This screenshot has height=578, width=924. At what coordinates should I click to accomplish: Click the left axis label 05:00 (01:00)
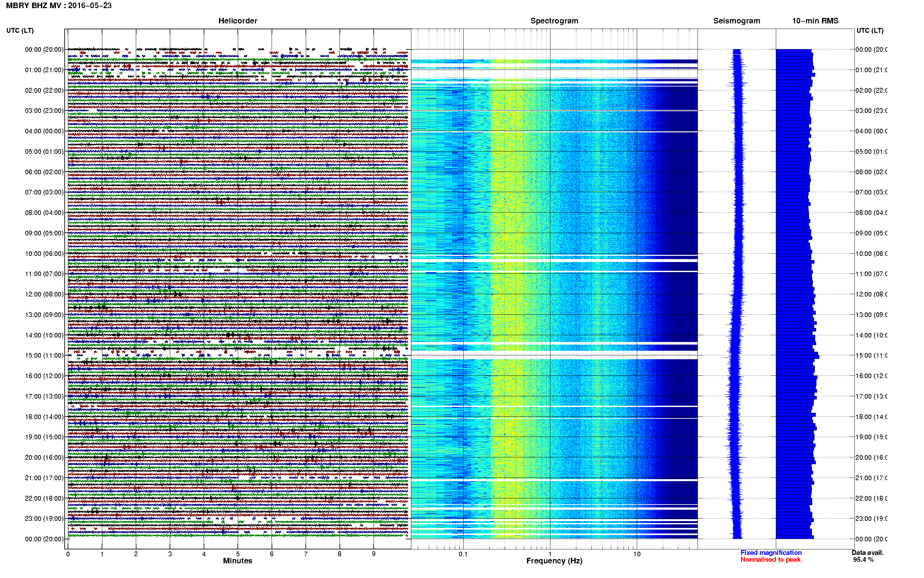[44, 151]
